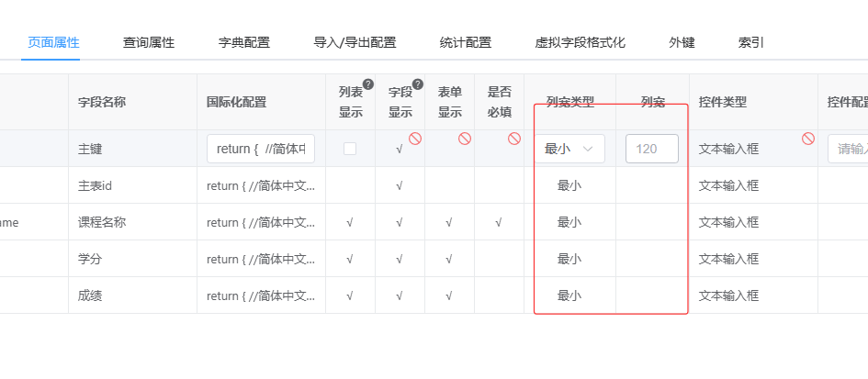868x379 pixels.
Task: Click 文本输入框 控件类型 in 课程名称 row
Action: (x=728, y=222)
